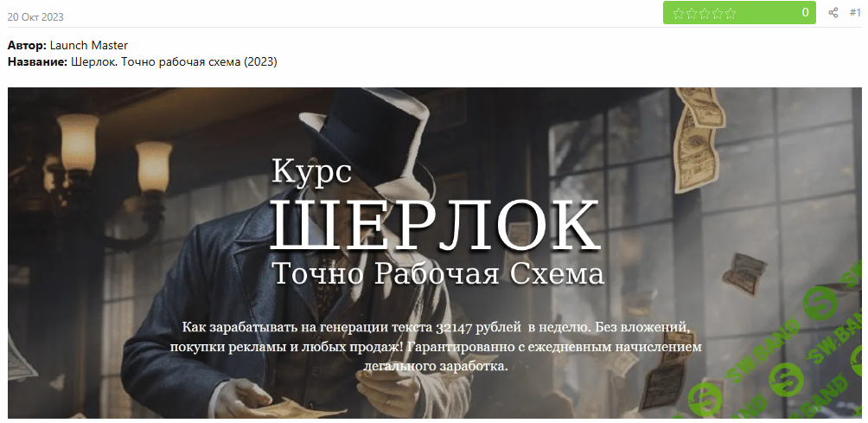Click the Точно Рабочая Схема subtitle
The image size is (868, 423).
coord(438,273)
